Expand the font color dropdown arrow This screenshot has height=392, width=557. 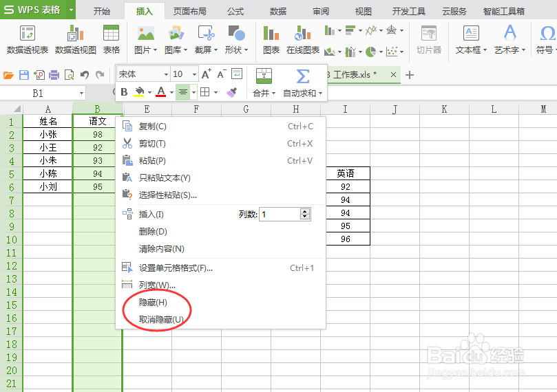pos(172,93)
